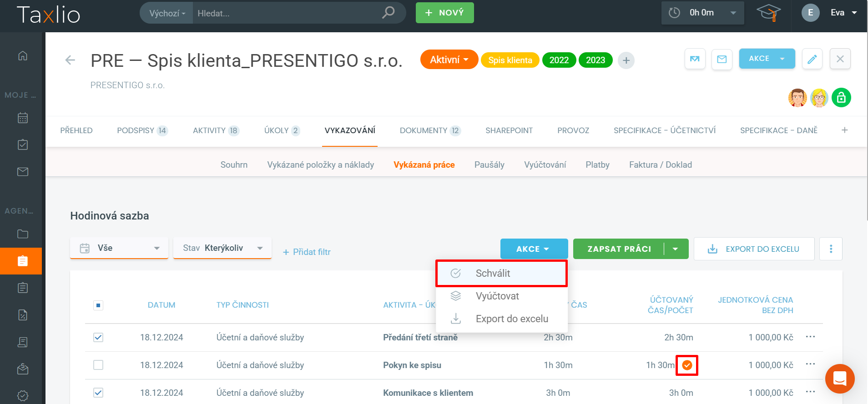This screenshot has width=868, height=404.
Task: Click the green lock icon
Action: click(x=841, y=98)
